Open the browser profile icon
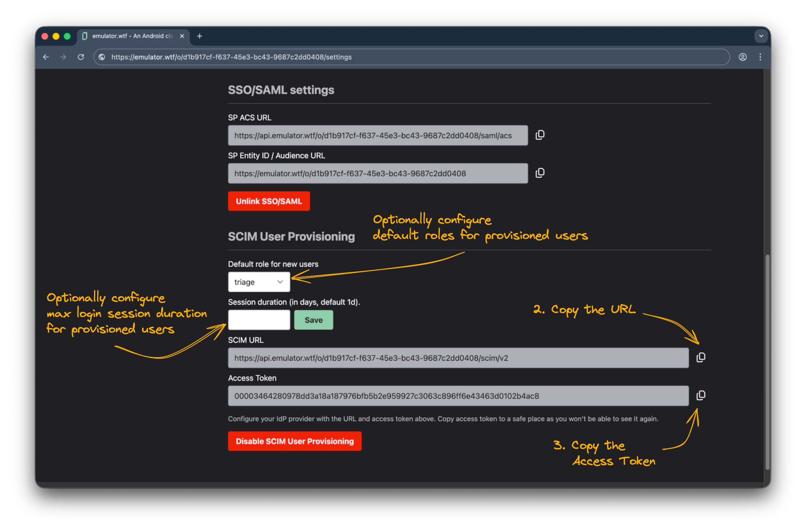Image resolution: width=806 pixels, height=532 pixels. click(742, 57)
